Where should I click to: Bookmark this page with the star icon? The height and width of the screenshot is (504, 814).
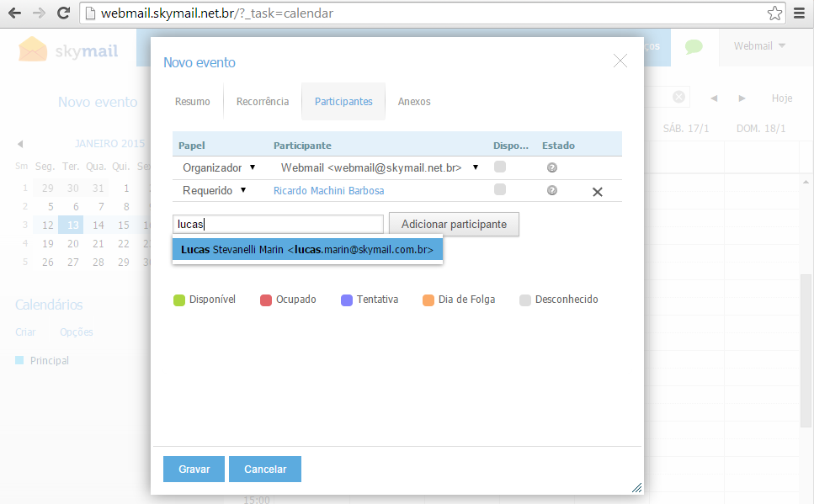(774, 13)
